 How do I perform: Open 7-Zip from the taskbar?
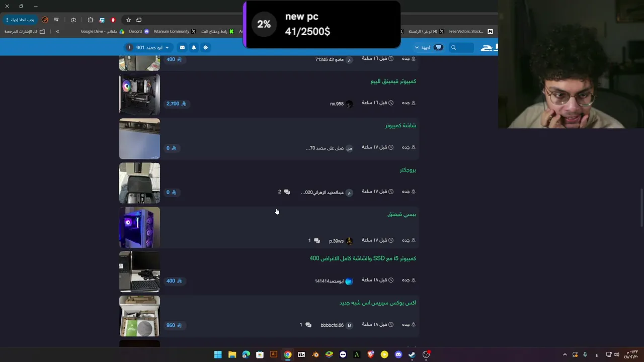click(x=301, y=354)
